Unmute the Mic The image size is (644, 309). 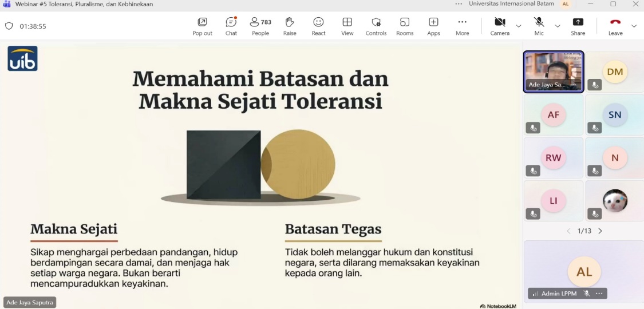pos(539,26)
